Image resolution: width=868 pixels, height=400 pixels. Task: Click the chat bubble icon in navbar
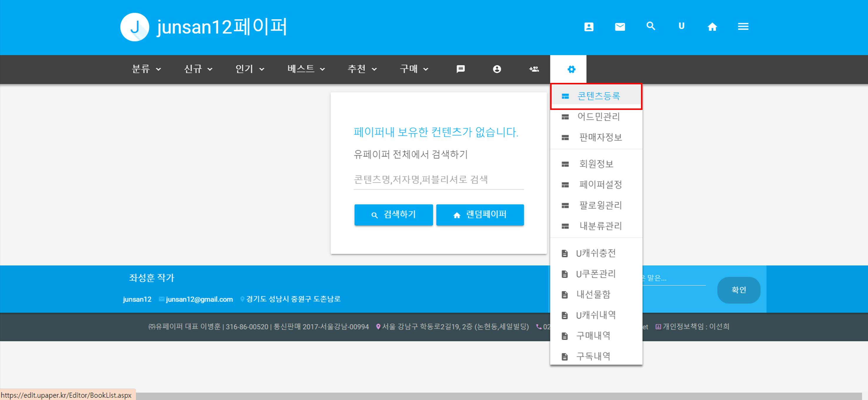[460, 69]
